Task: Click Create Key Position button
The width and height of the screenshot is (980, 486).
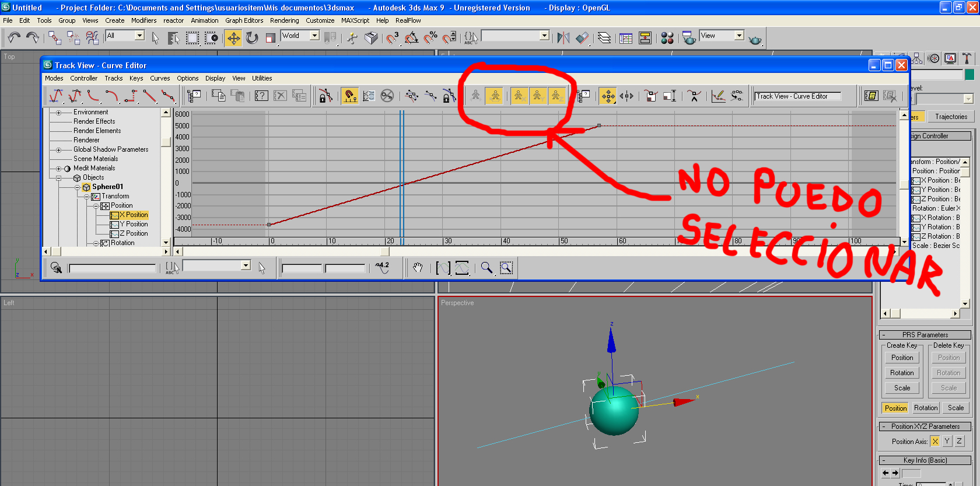Action: [x=902, y=358]
